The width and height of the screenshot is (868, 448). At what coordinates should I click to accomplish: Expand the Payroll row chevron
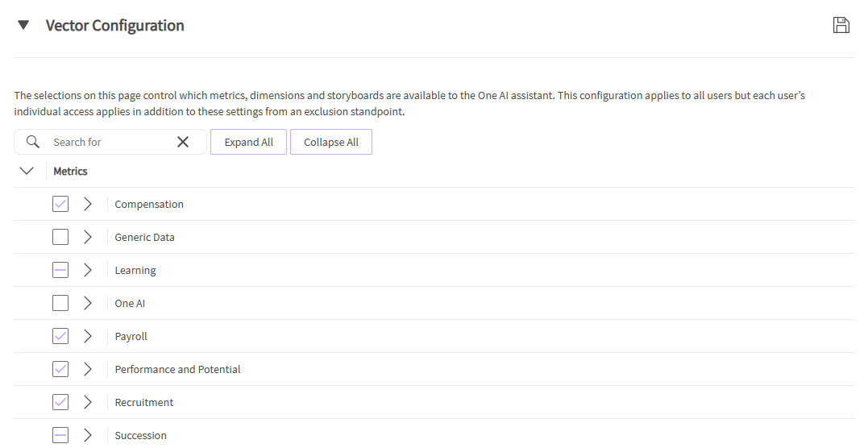click(x=88, y=336)
